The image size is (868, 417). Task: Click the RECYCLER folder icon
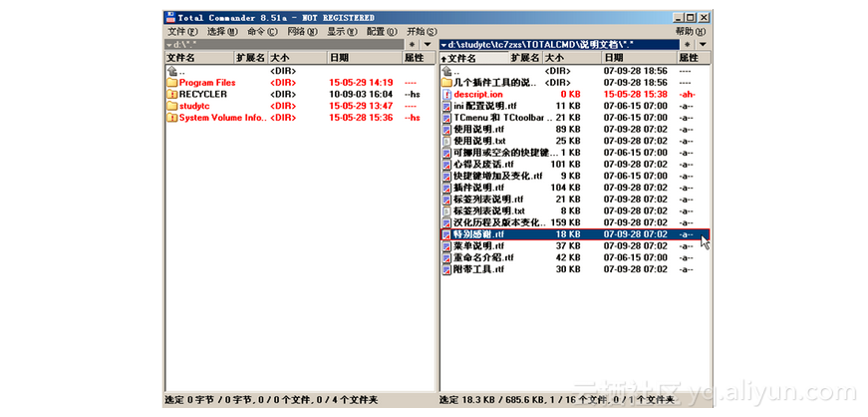[171, 94]
